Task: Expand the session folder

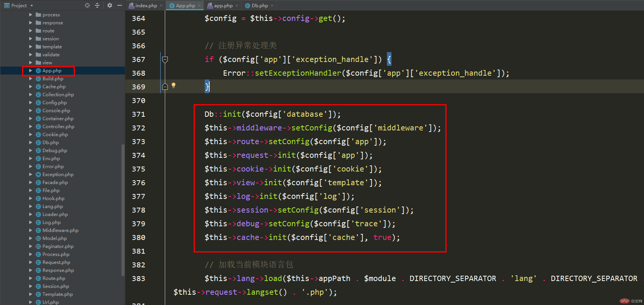Action: coord(31,39)
